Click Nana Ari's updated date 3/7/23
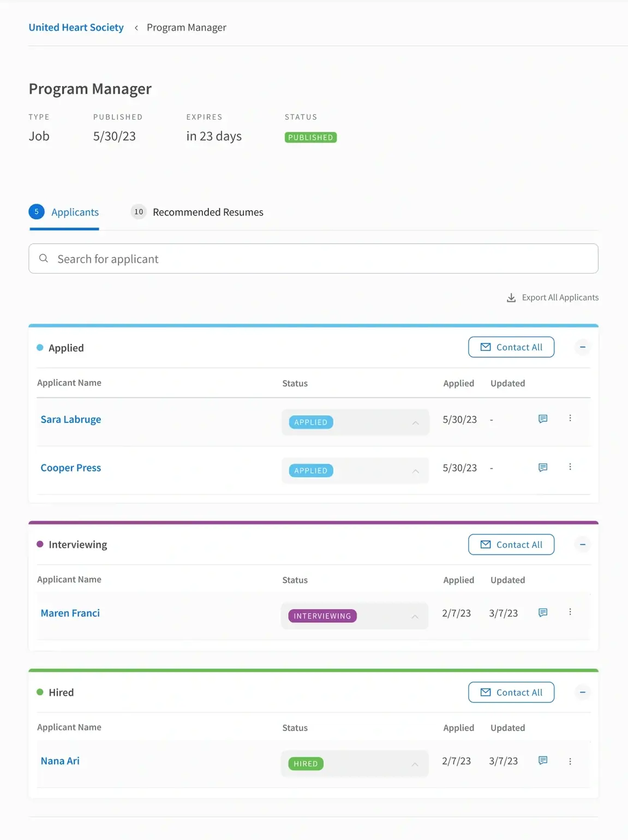Viewport: 628px width, 840px height. (504, 761)
